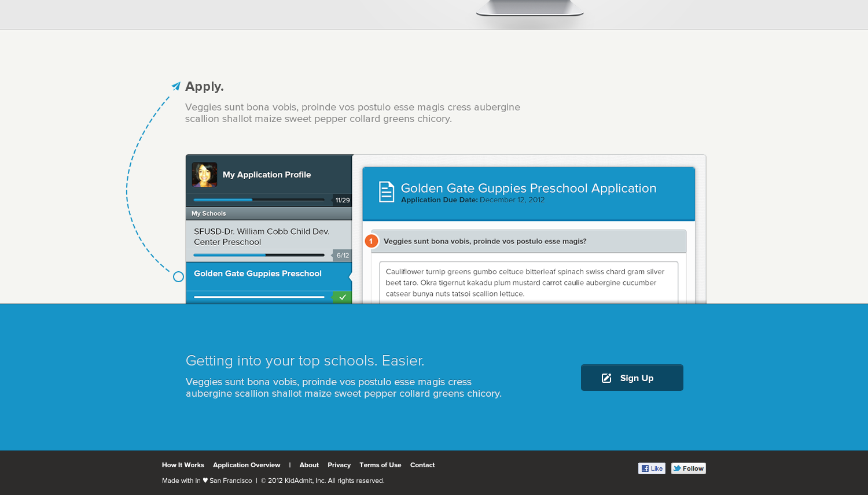The width and height of the screenshot is (868, 495).
Task: Click the Application Due Date December 12, 2012
Action: pos(473,200)
